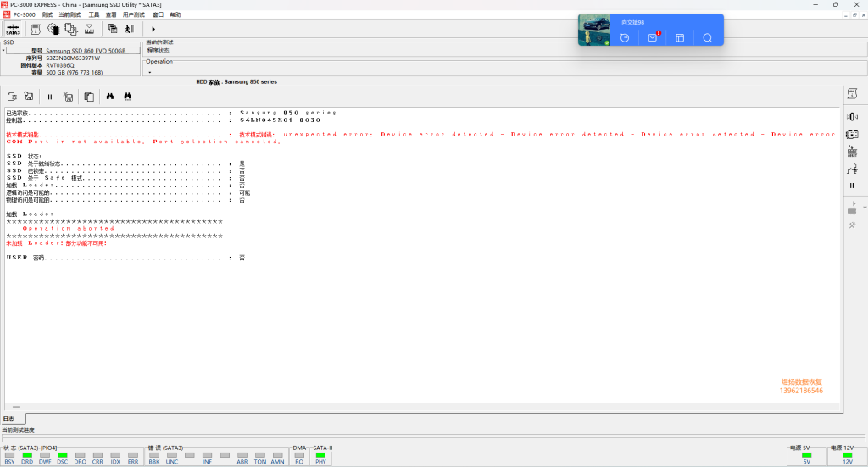Click the clear log icon with crossed disk
This screenshot has width=868, height=467.
[x=68, y=97]
